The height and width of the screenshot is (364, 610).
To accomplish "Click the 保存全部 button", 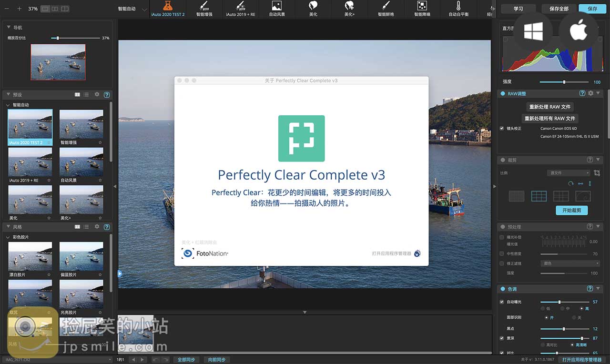I will [x=559, y=9].
